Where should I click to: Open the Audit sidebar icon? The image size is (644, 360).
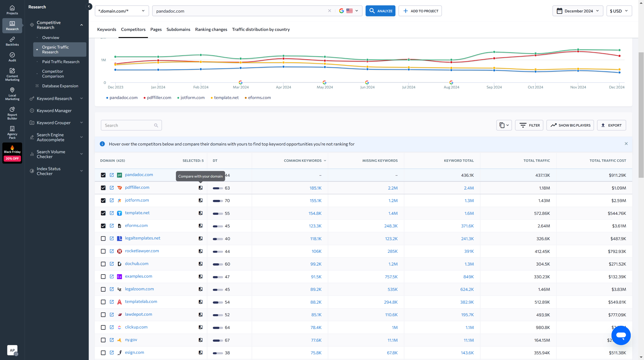click(x=12, y=57)
